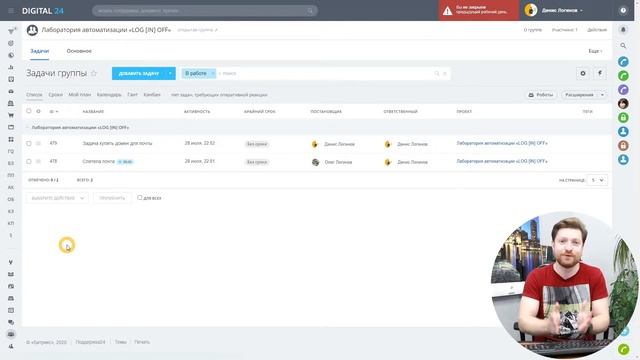The height and width of the screenshot is (360, 640).
Task: Click the help question mark icon
Action: pos(623,10)
